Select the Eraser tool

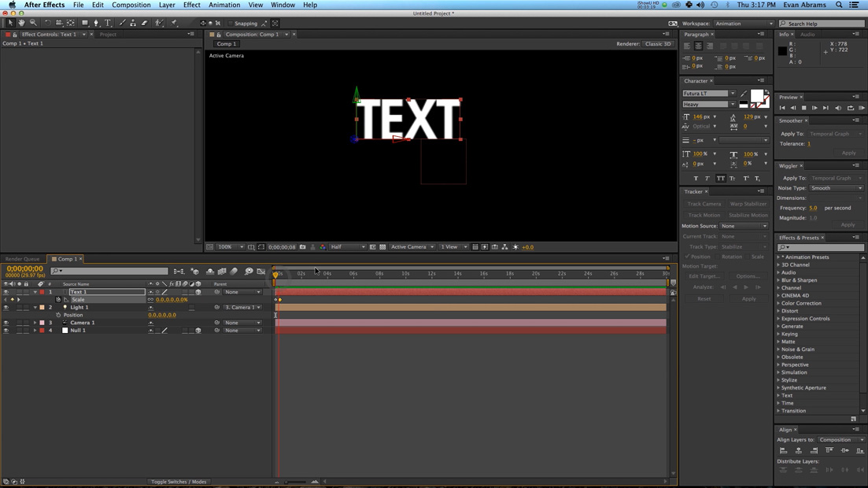[x=145, y=24]
